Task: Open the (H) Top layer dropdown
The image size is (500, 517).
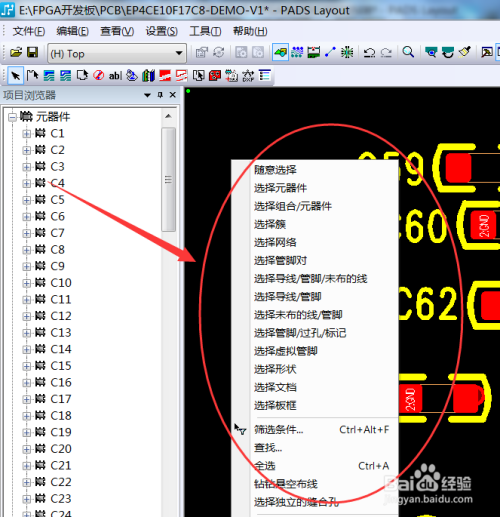Action: (x=117, y=53)
